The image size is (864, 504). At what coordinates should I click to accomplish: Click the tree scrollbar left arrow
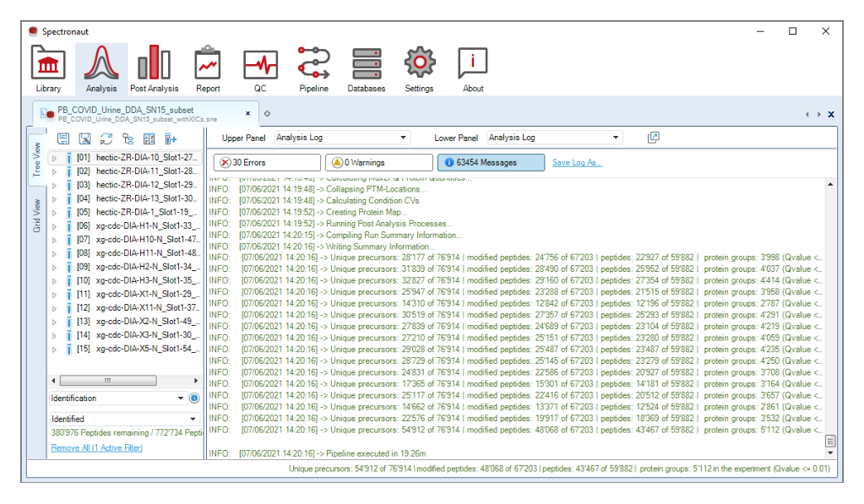tap(53, 381)
